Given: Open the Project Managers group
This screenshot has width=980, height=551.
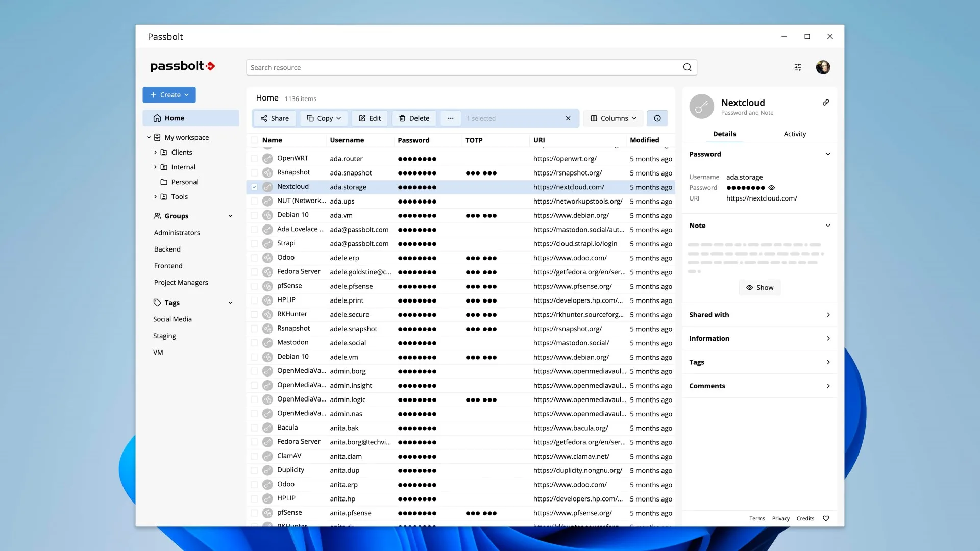Looking at the screenshot, I should [181, 283].
